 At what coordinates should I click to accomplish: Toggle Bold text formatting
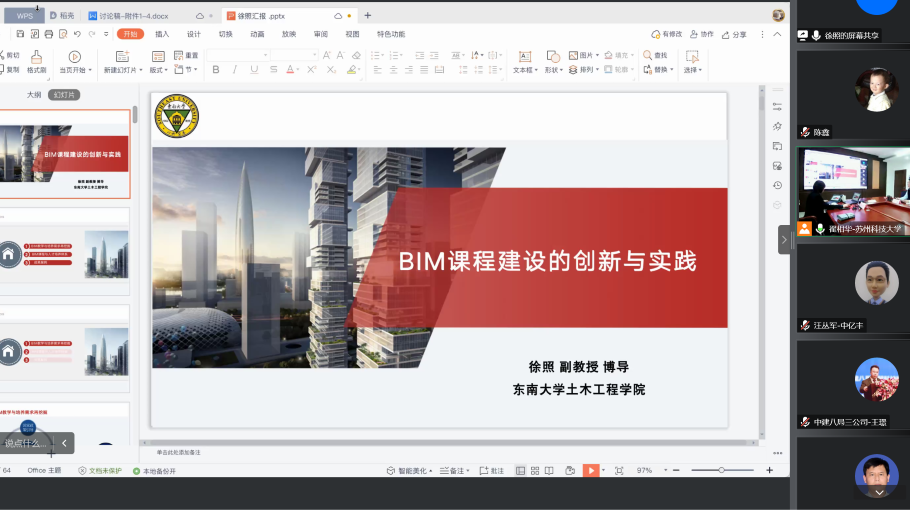[x=216, y=70]
